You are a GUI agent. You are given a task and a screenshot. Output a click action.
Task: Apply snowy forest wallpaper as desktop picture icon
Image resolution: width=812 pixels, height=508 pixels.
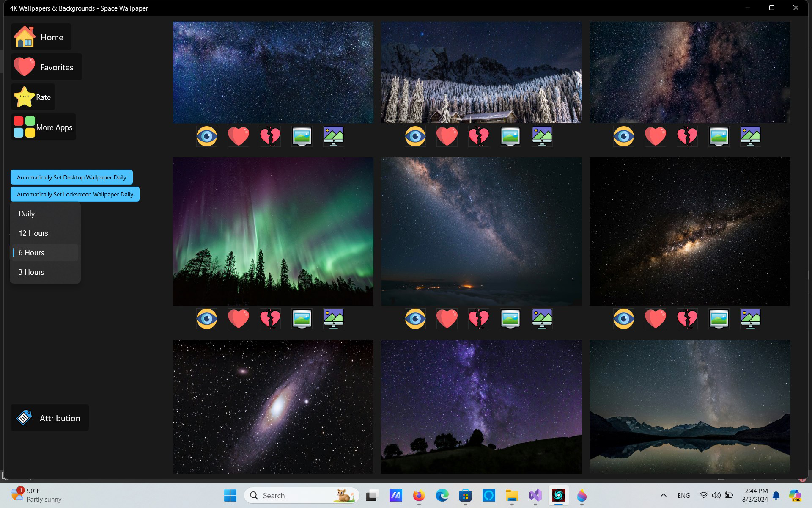tap(510, 136)
